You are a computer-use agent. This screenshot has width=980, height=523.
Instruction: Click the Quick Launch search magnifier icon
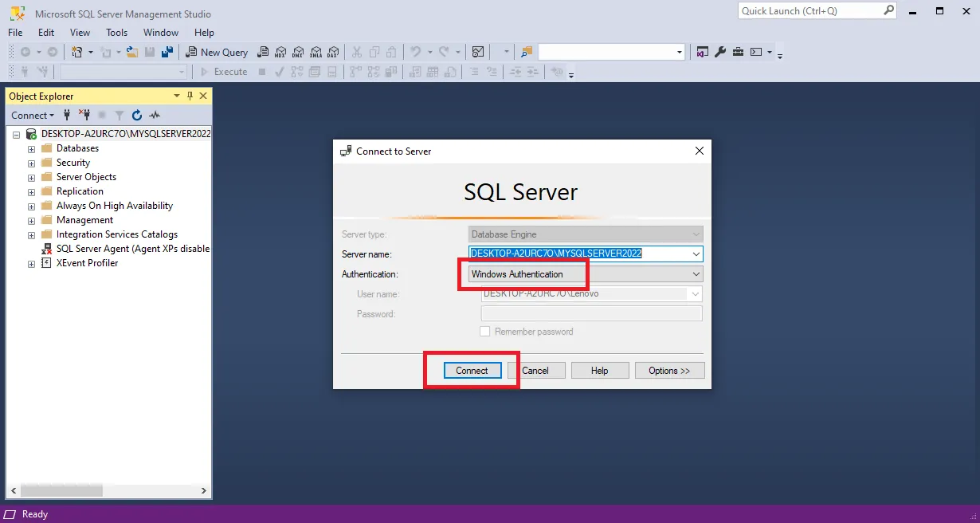click(x=889, y=10)
